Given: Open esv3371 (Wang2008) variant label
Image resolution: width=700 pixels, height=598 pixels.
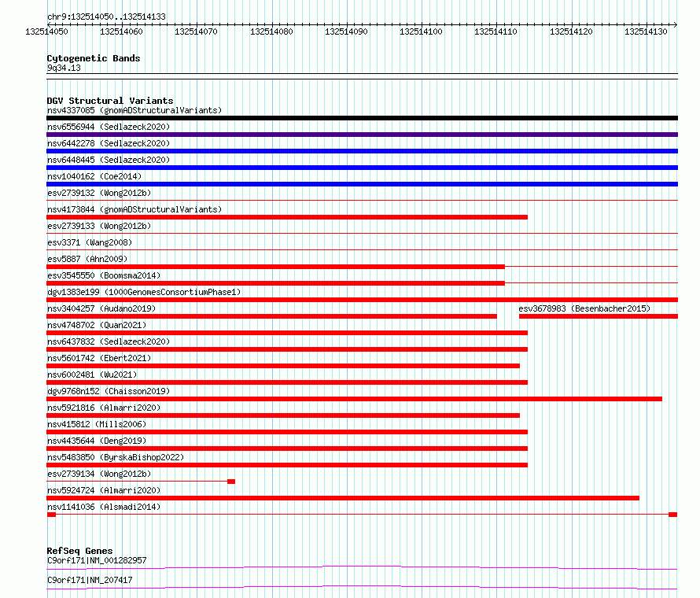Looking at the screenshot, I should 90,242.
